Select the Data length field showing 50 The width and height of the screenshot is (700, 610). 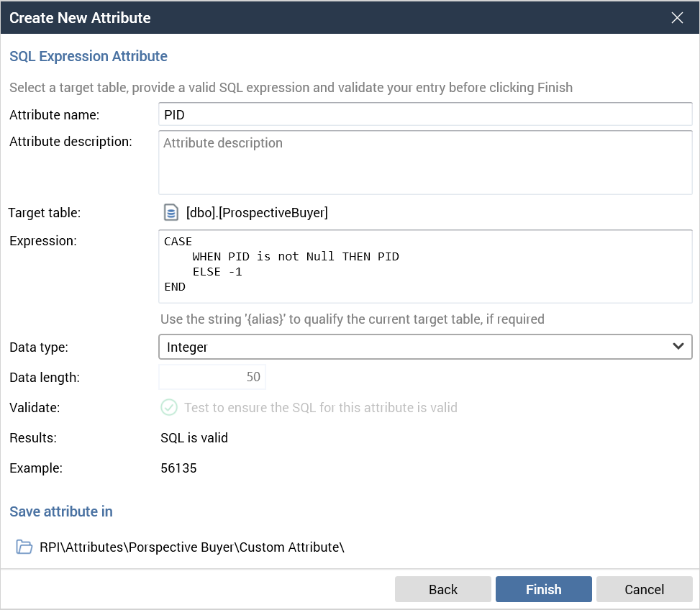click(212, 377)
